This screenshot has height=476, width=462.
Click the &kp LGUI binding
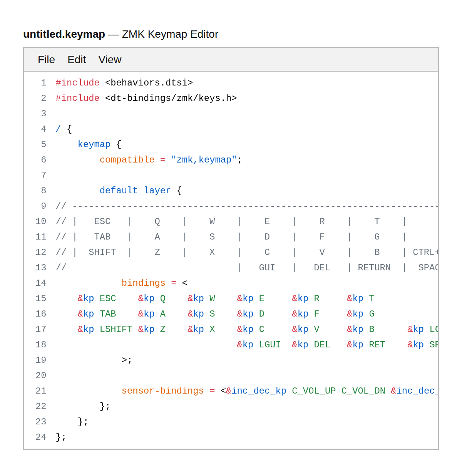pos(259,345)
